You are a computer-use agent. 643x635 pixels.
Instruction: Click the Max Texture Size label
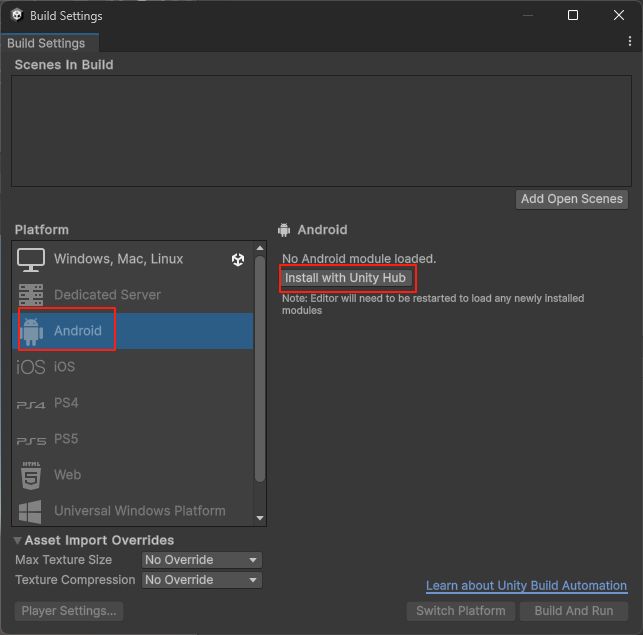[x=64, y=560]
